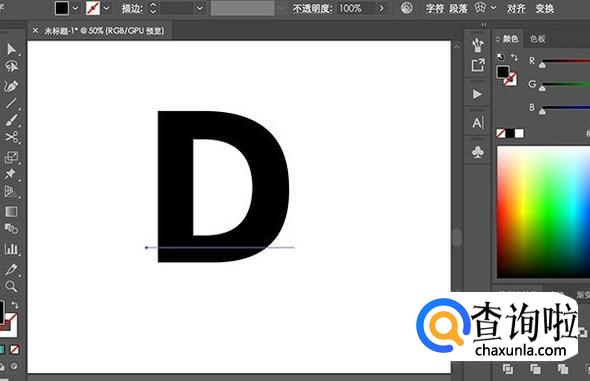This screenshot has height=381, width=590.
Task: Switch to the 颜色 color tab
Action: [510, 39]
